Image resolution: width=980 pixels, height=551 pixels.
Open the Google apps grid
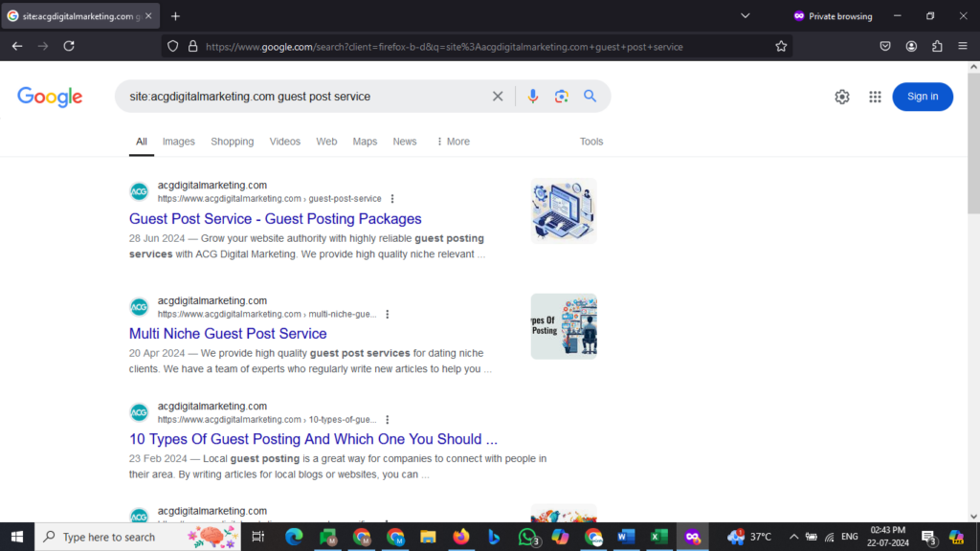875,97
